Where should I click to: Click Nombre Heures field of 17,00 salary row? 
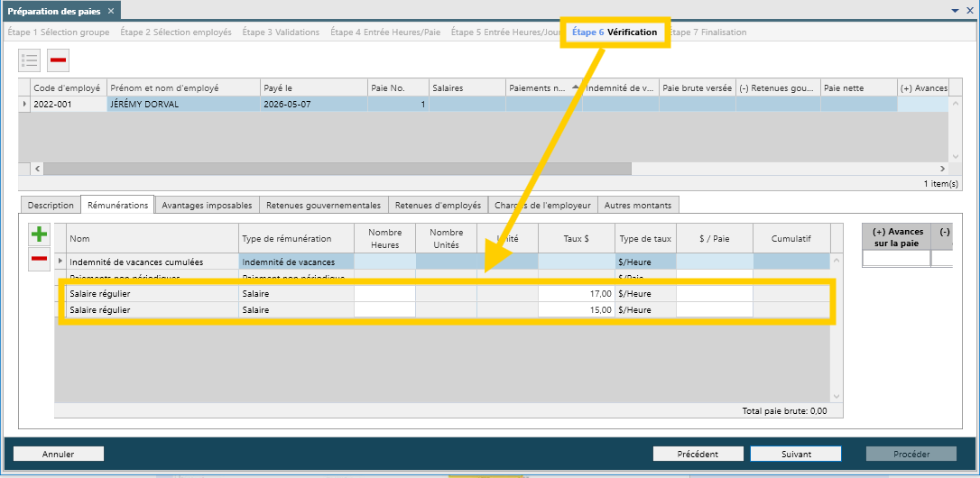click(385, 294)
